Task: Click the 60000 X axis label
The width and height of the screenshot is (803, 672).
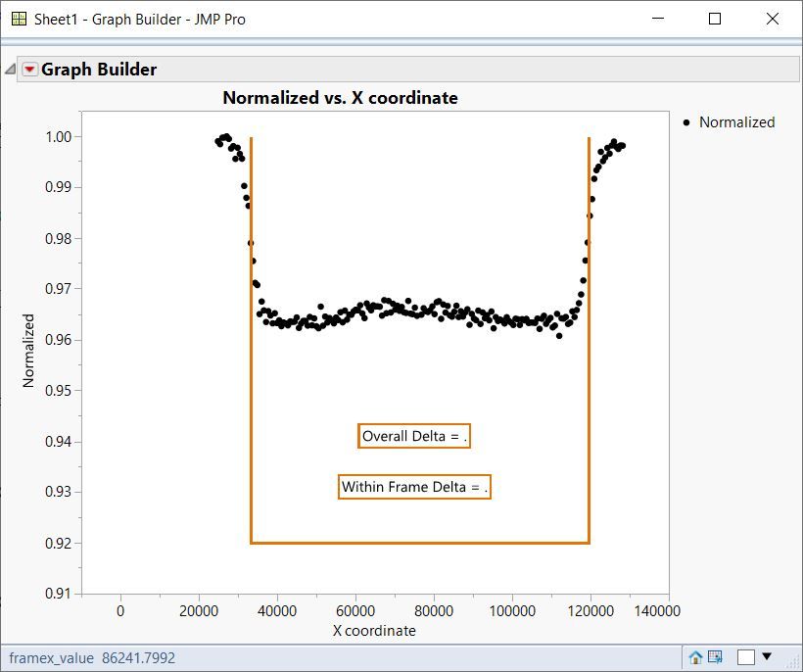Action: 355,610
